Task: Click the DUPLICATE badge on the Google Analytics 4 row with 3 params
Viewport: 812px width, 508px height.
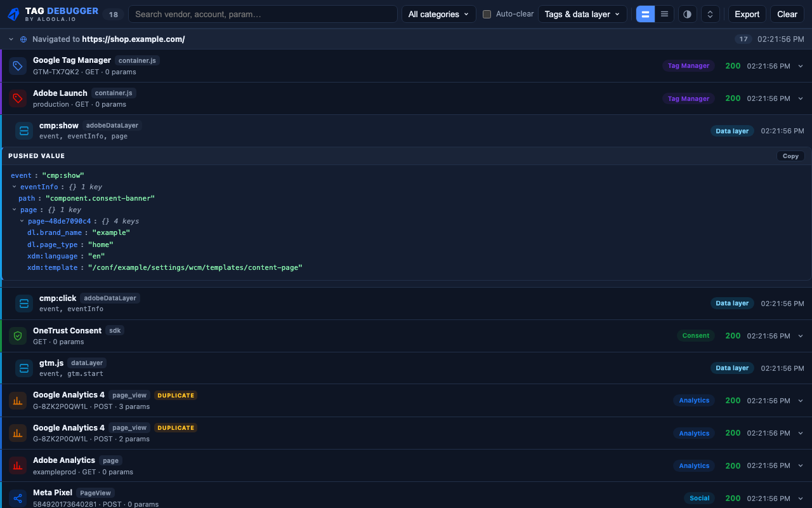Action: [x=176, y=395]
